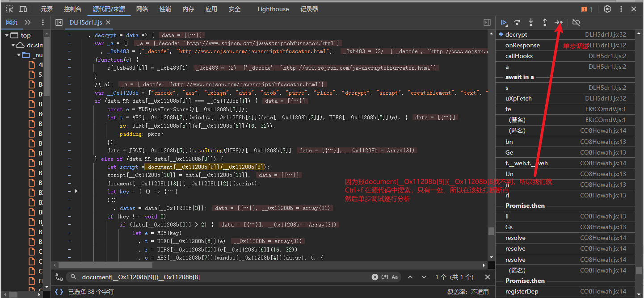Toggle the debugger sidebar panel icon
The width and height of the screenshot is (644, 298).
[x=487, y=22]
